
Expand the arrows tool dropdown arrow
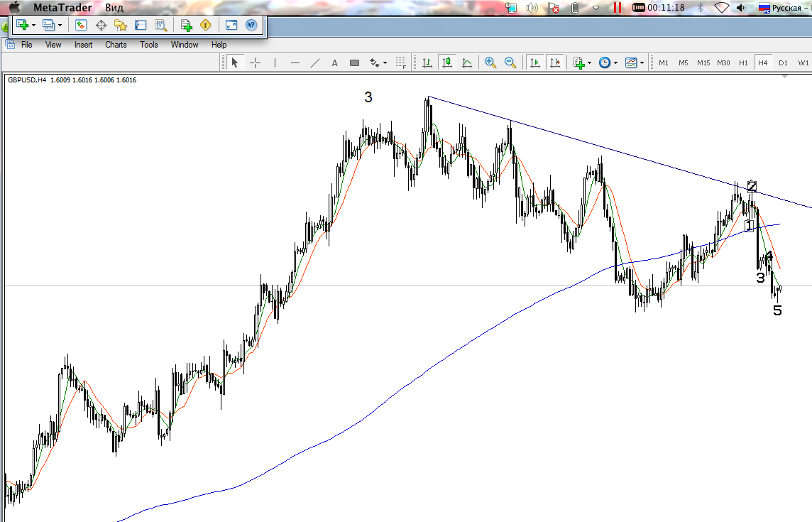[385, 63]
